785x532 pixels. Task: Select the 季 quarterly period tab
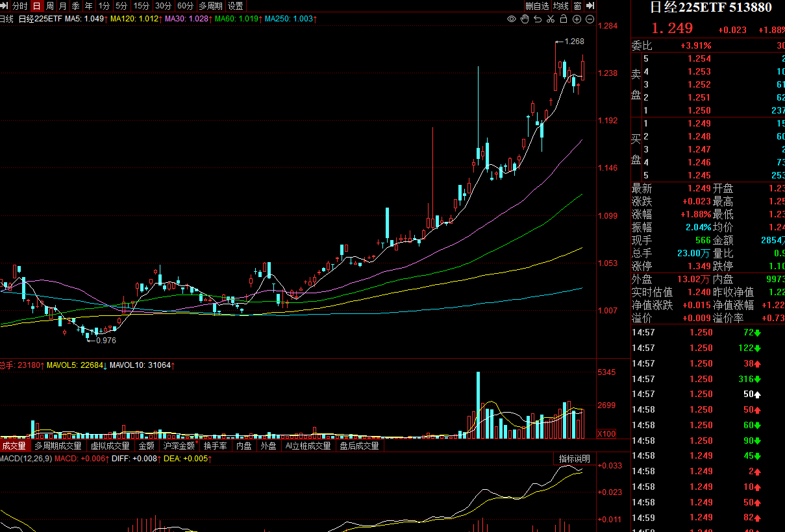point(76,6)
